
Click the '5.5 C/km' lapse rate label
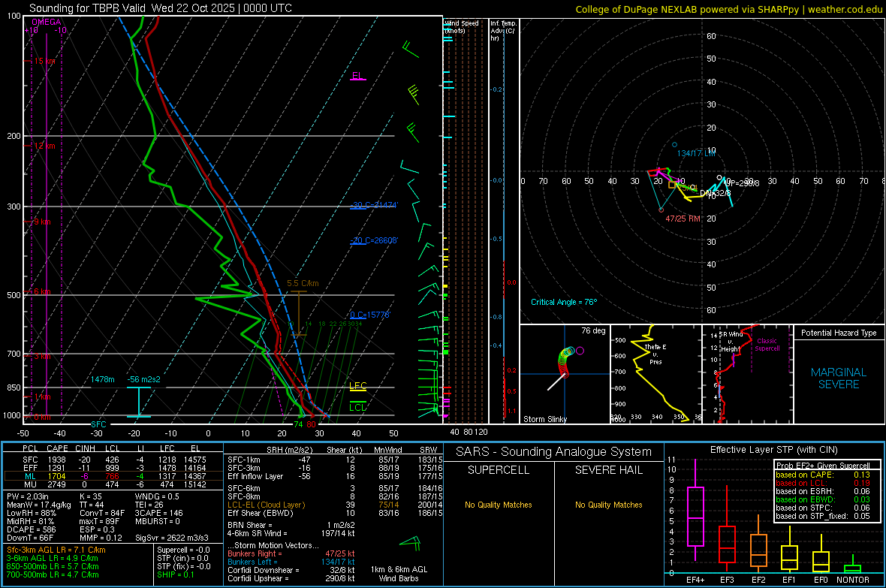tap(303, 283)
